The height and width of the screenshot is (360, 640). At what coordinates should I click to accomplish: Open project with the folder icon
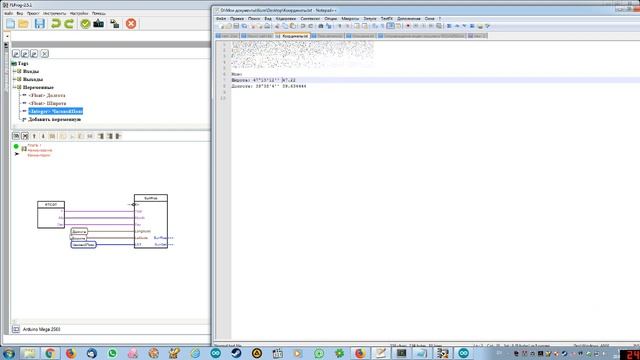point(24,24)
